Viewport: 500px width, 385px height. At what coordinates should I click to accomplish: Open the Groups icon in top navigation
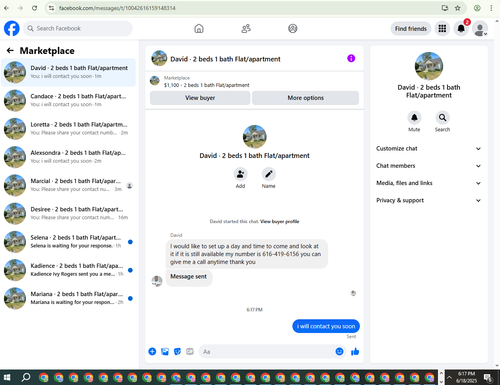293,29
